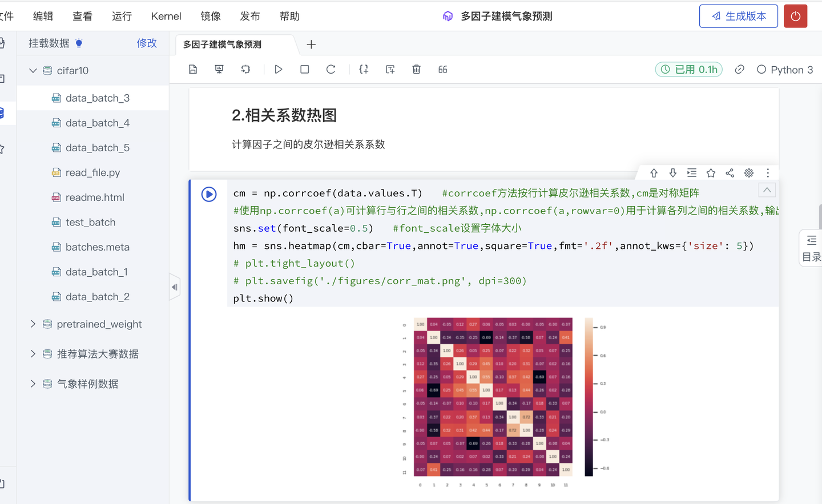Expand the 气象样例数据 dataset
The image size is (822, 504).
pos(33,384)
